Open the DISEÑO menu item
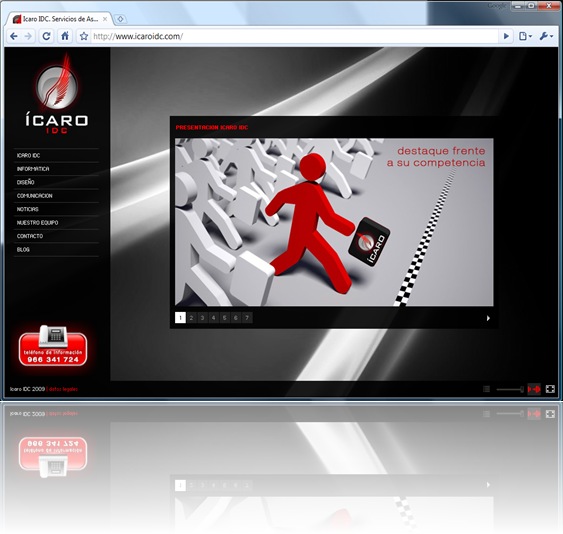 pyautogui.click(x=25, y=182)
